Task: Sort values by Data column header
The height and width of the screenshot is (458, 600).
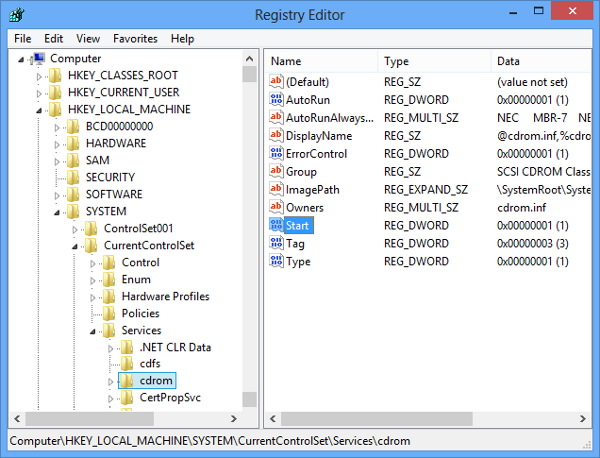Action: [541, 61]
